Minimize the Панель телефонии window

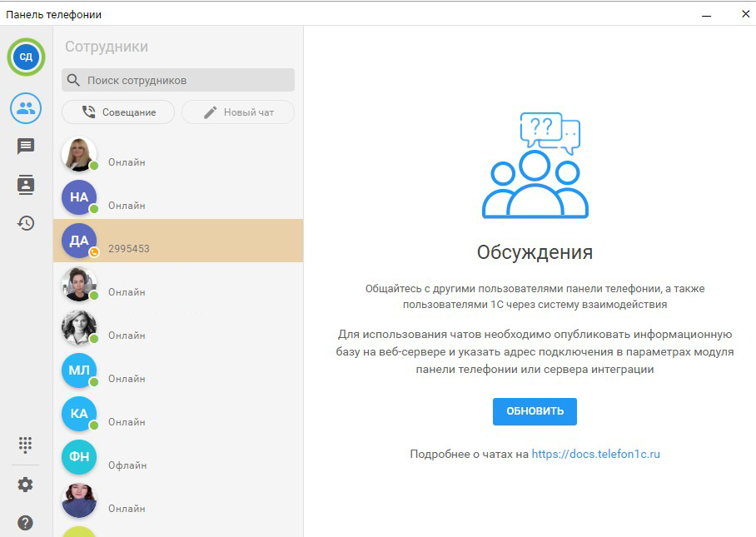click(706, 14)
